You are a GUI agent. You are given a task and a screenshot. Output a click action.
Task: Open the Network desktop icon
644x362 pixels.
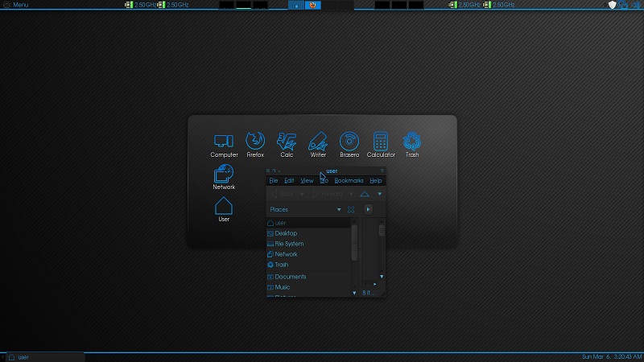[224, 177]
